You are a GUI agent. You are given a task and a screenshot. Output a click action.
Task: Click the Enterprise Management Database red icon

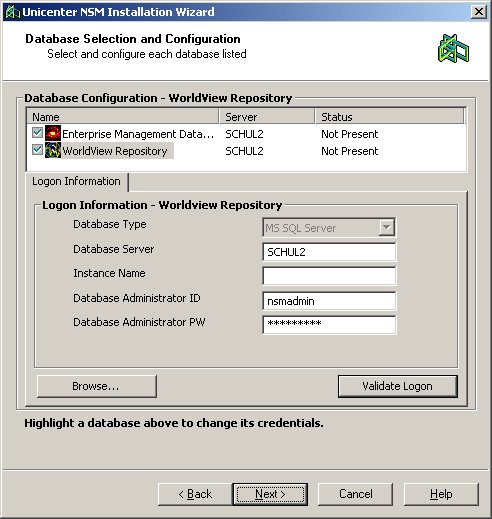tap(53, 133)
